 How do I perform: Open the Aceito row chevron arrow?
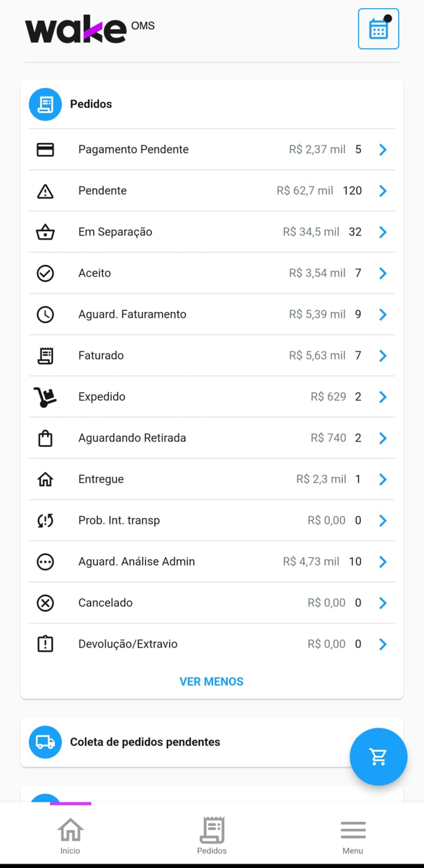(x=383, y=273)
